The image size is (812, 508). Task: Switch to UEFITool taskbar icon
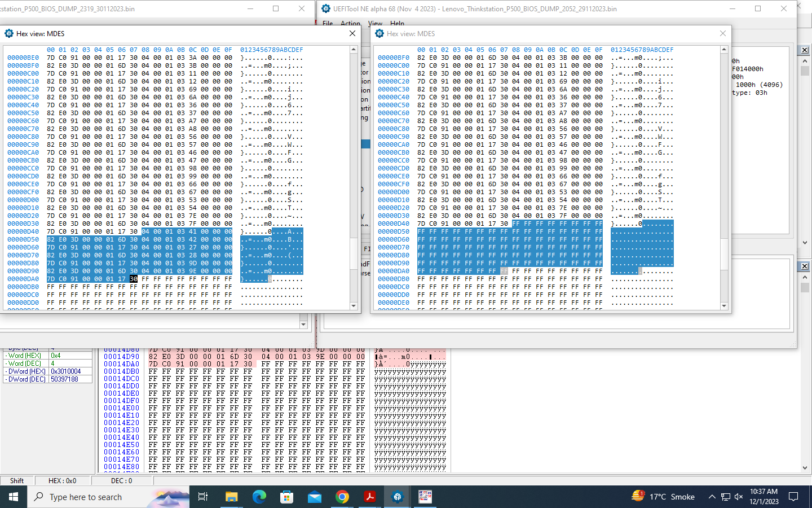click(398, 497)
